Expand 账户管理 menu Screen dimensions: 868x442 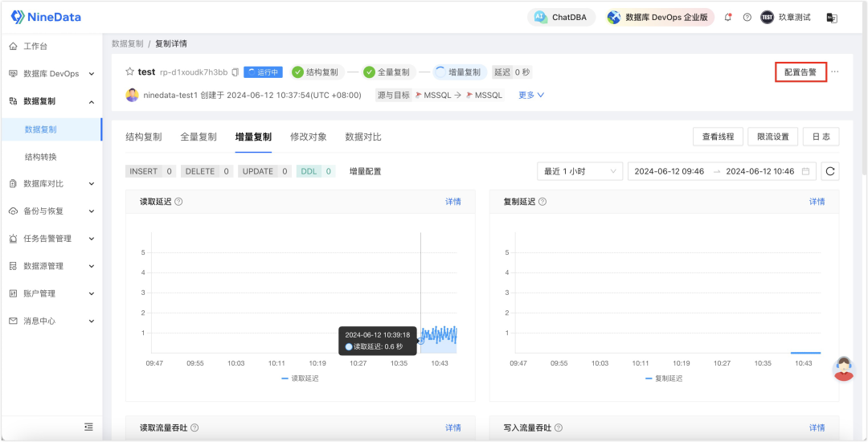point(51,293)
